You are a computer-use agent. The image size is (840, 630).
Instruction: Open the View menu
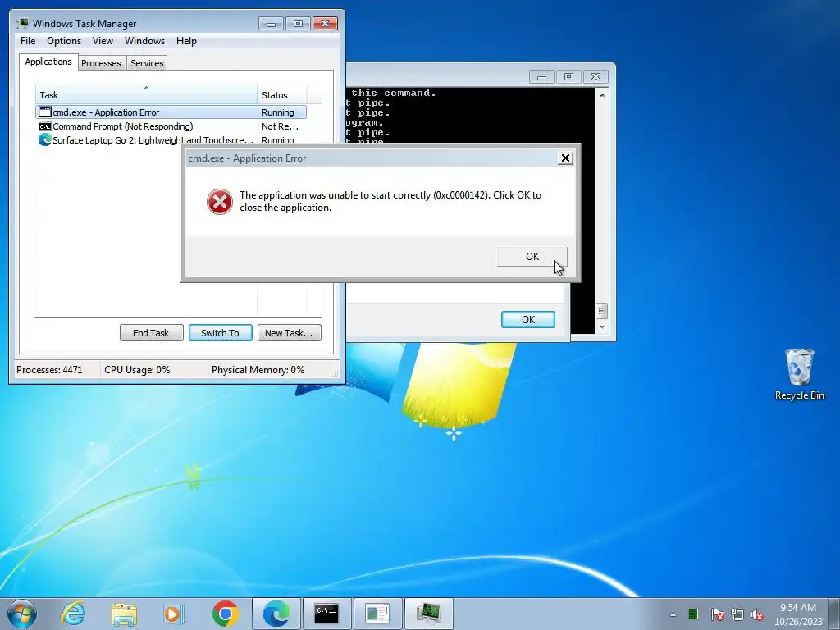pos(103,41)
